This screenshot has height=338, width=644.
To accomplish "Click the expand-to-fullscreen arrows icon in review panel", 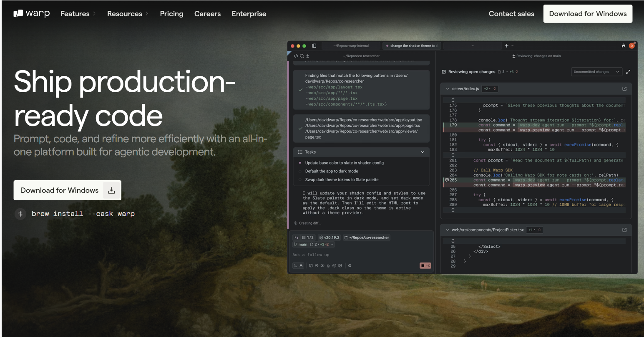I will coord(628,72).
